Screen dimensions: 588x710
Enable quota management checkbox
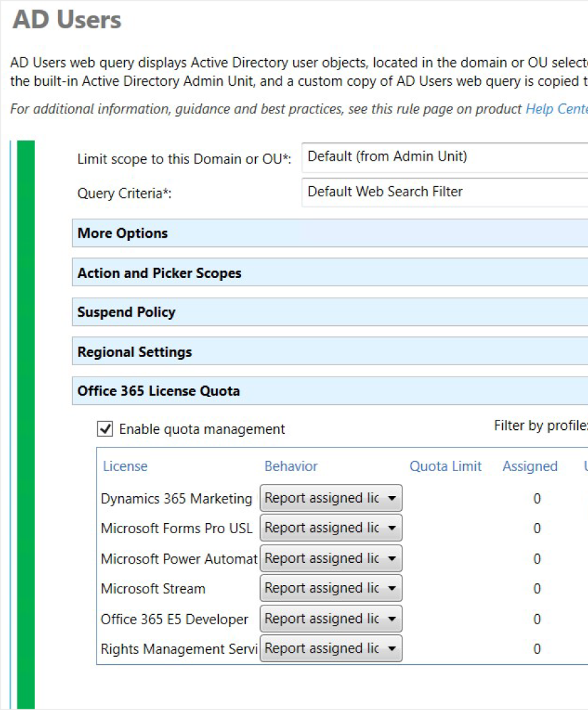[105, 429]
